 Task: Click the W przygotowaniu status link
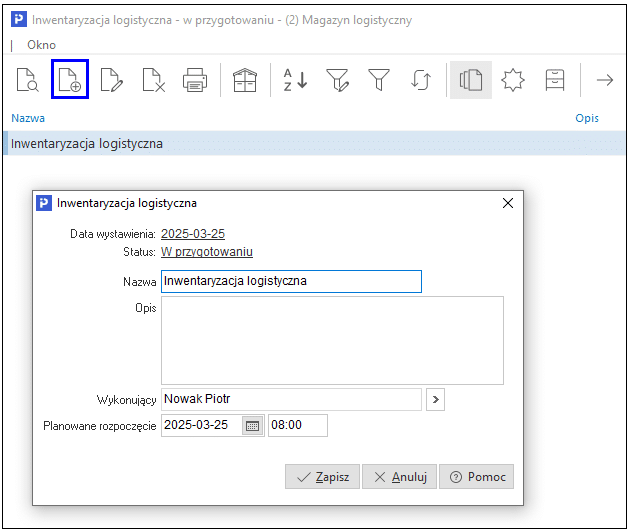pos(207,252)
